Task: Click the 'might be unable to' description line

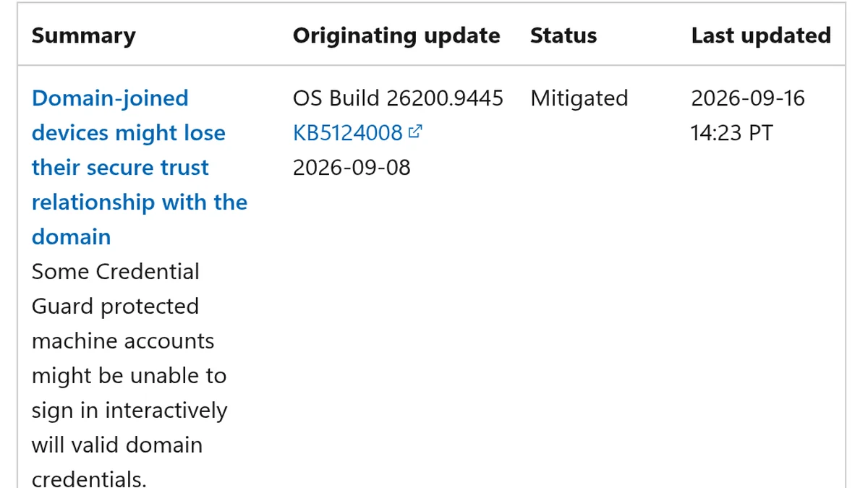Action: pos(129,375)
